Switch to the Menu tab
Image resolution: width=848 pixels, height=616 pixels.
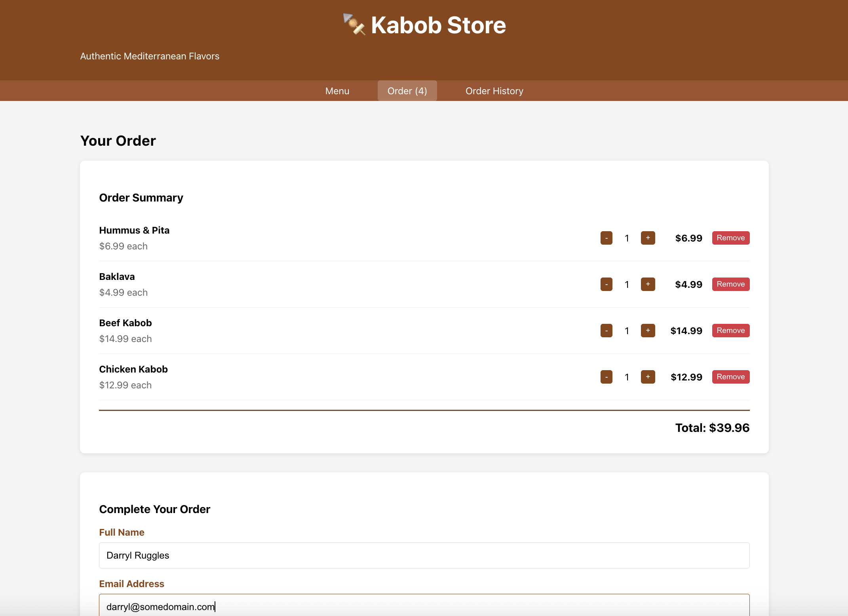tap(337, 91)
